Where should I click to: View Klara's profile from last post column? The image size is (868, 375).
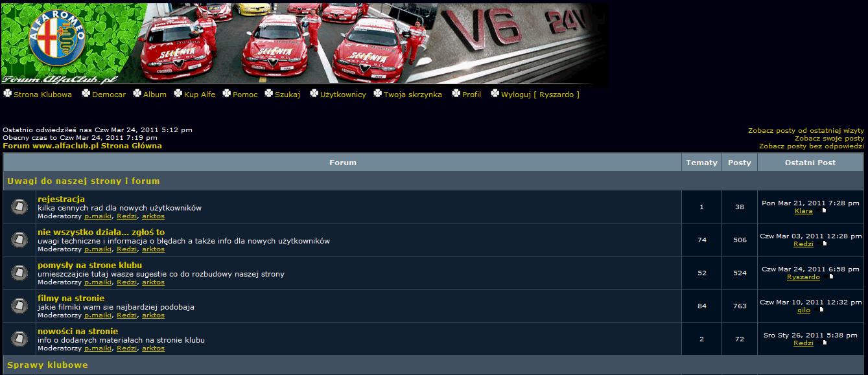[x=804, y=211]
